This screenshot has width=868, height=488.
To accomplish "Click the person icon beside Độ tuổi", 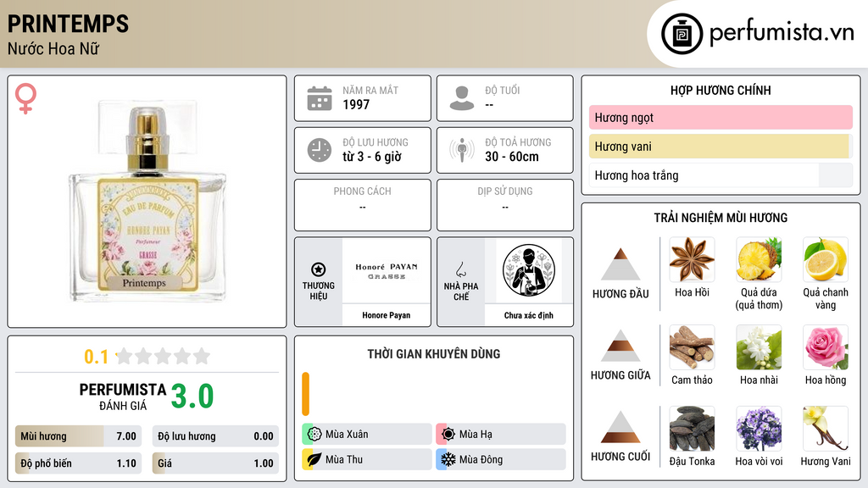I will click(x=462, y=98).
